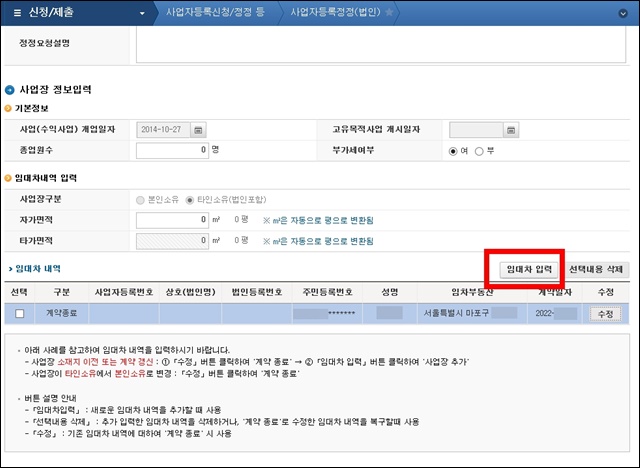Click the 선택내용 삭제 button
Image resolution: width=640 pixels, height=468 pixels.
[596, 269]
